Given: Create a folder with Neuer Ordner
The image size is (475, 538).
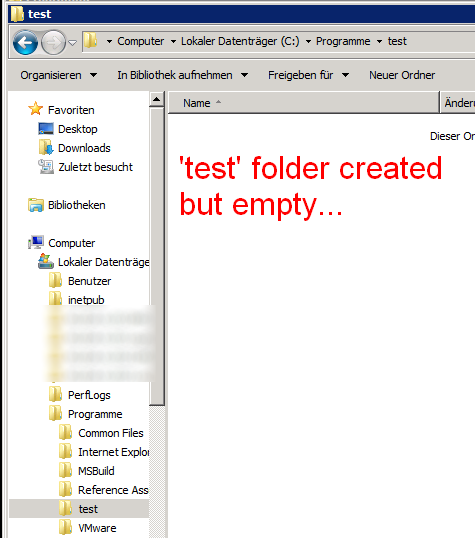Looking at the screenshot, I should [402, 75].
